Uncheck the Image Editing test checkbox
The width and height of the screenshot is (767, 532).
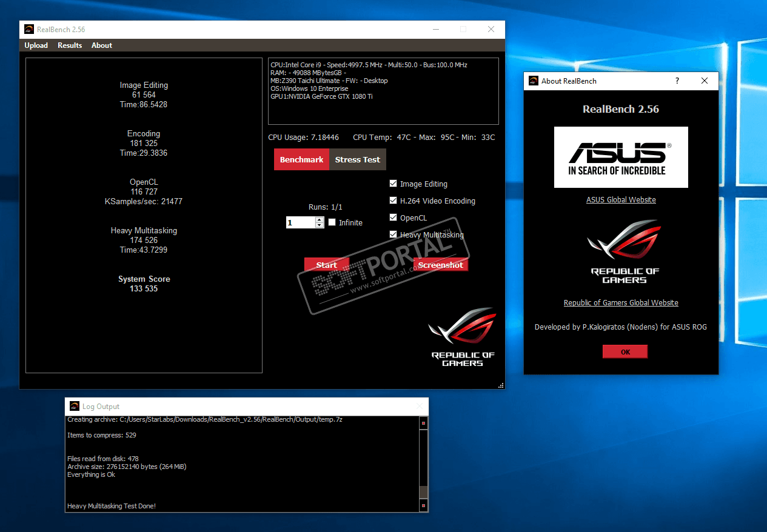tap(394, 184)
